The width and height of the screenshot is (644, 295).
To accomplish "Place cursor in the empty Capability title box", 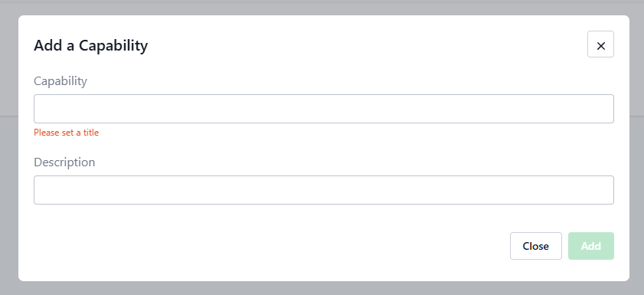I will point(324,109).
